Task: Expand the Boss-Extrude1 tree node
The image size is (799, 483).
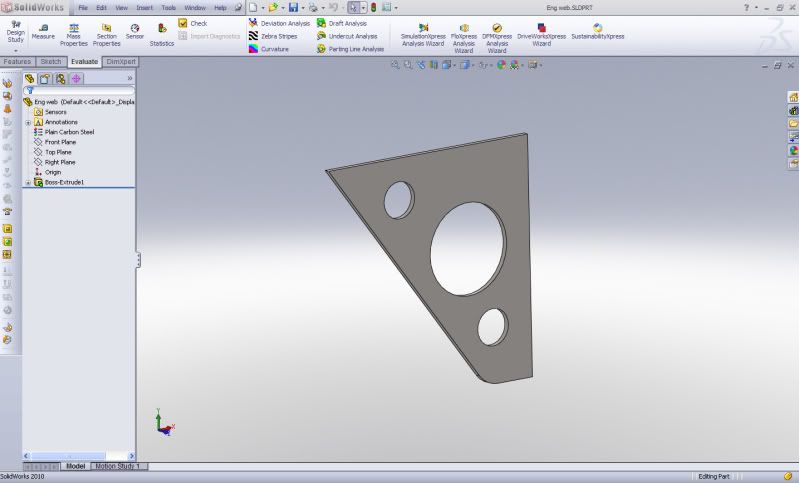Action: point(28,182)
